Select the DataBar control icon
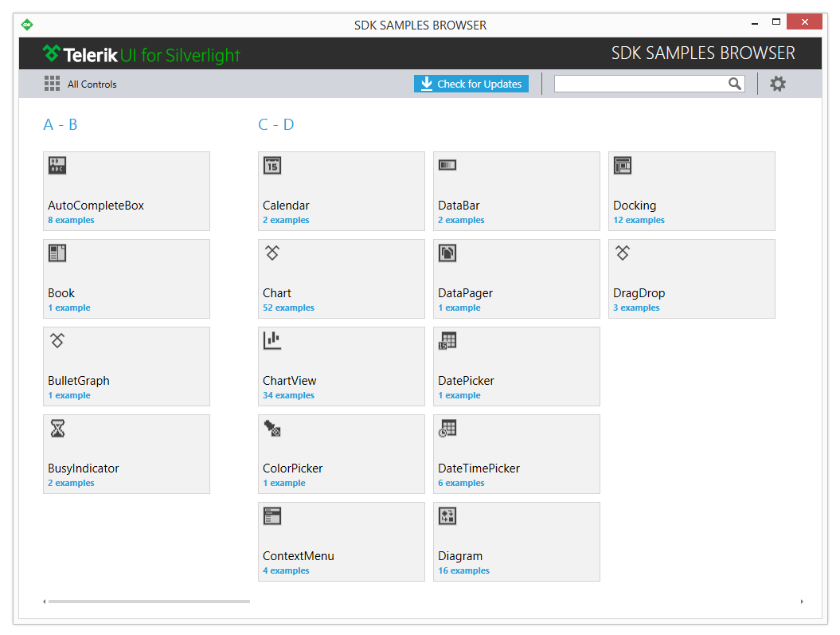840x635 pixels. point(447,165)
